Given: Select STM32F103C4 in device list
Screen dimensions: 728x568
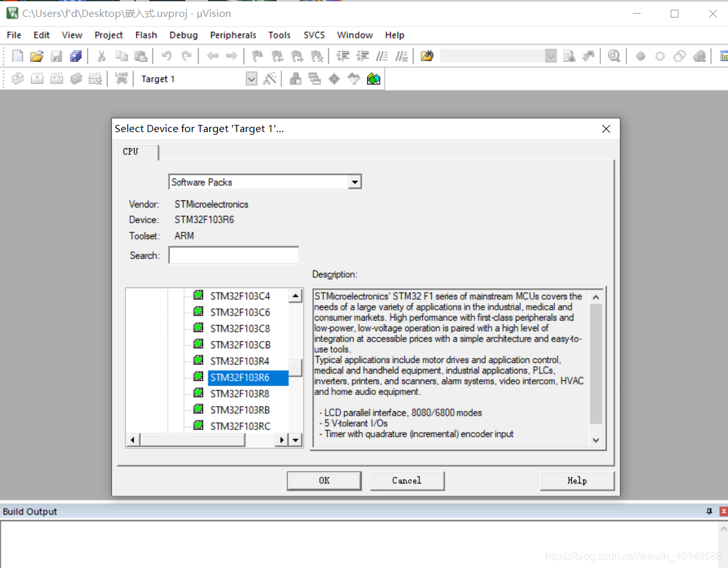Looking at the screenshot, I should [240, 296].
